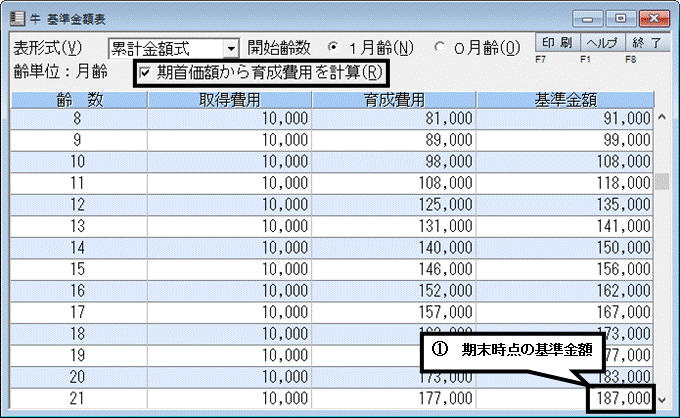Click the 基準金額 column header
The image size is (680, 418).
pos(565,100)
